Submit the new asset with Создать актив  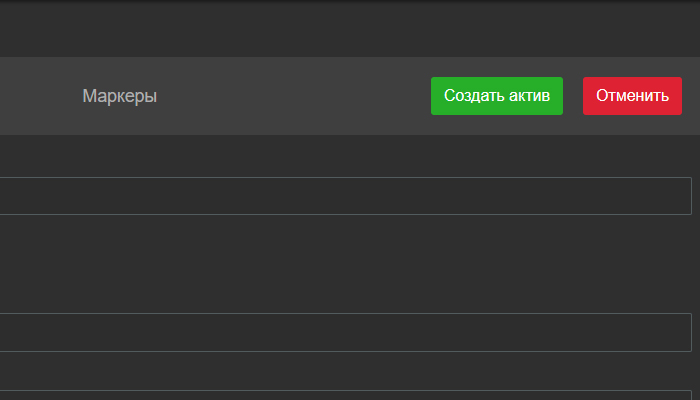pyautogui.click(x=497, y=96)
